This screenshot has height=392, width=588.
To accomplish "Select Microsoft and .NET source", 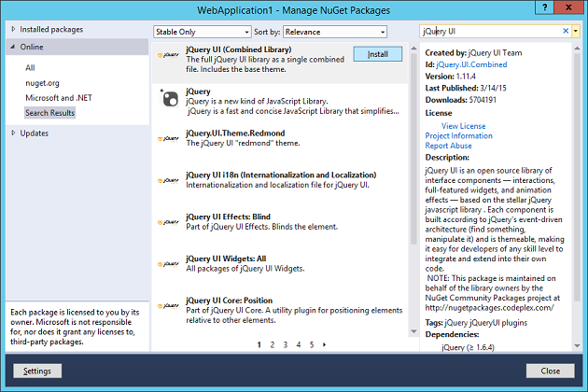I will tap(59, 98).
